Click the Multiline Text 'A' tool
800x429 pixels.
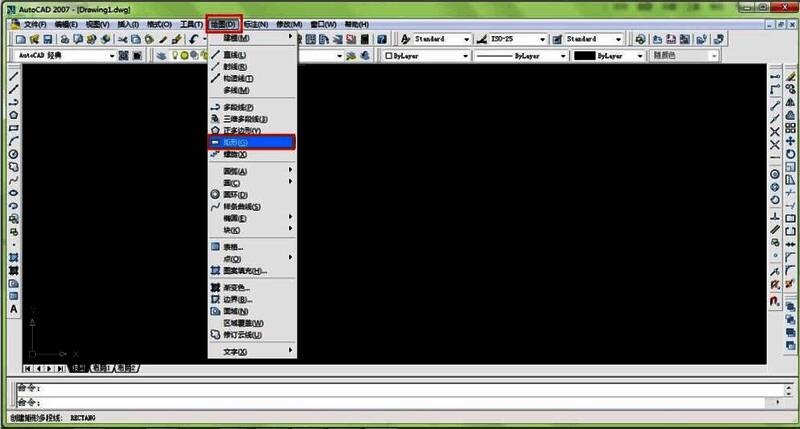pos(14,309)
